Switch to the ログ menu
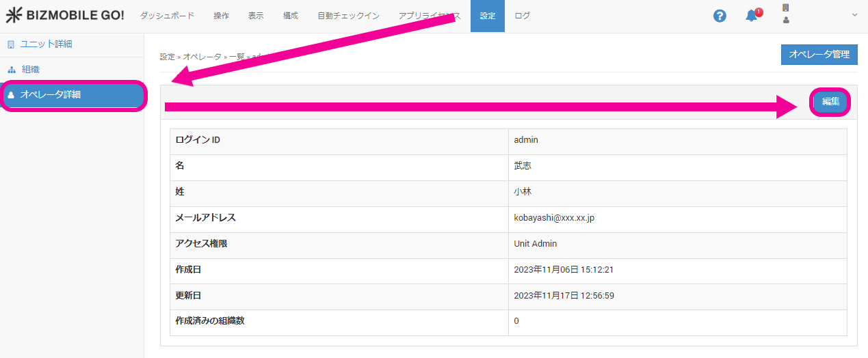This screenshot has width=868, height=358. [x=522, y=16]
